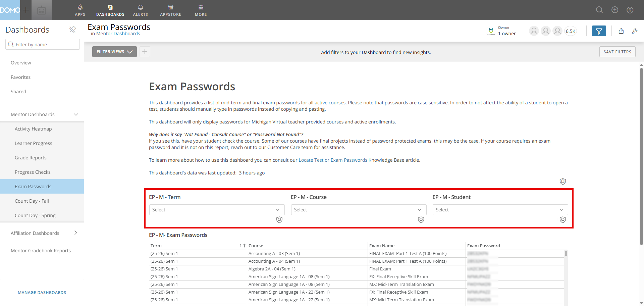This screenshot has height=306, width=644.
Task: Sort table by Course column header
Action: [x=307, y=246]
